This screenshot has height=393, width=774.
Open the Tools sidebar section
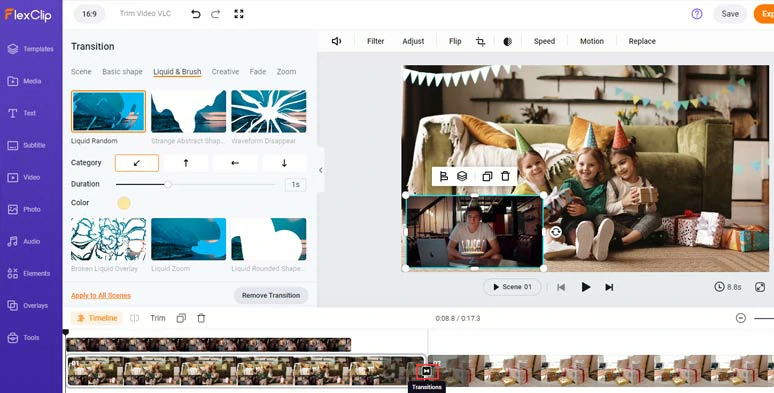click(x=23, y=338)
